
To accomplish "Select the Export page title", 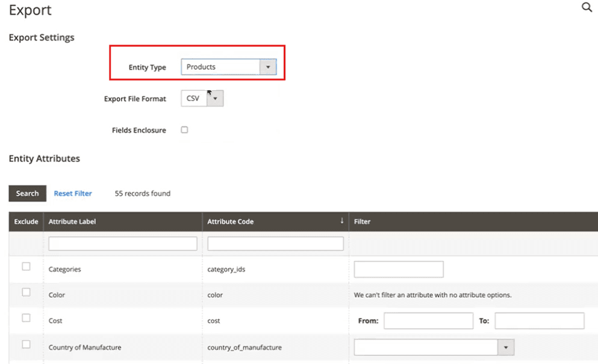I will [x=30, y=10].
